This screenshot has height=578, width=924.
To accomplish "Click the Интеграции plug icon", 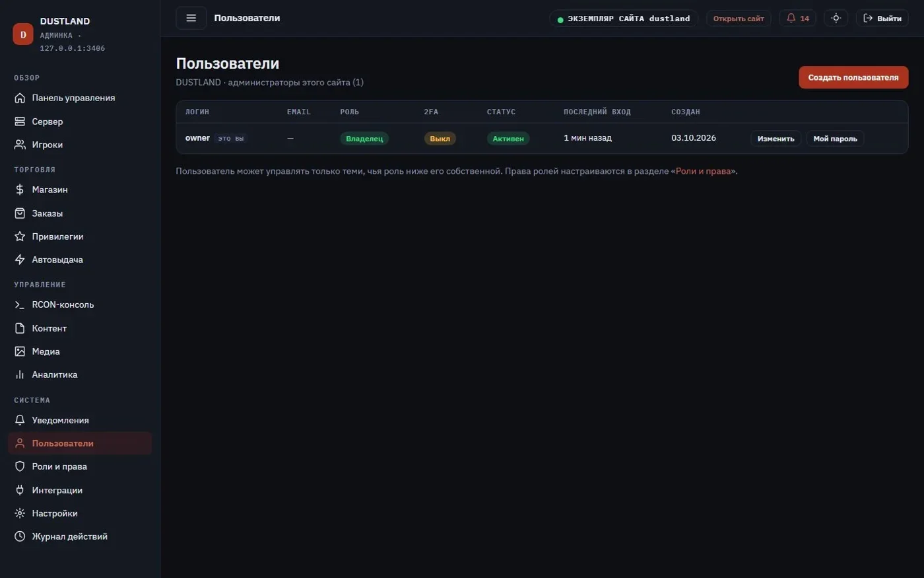I will click(x=20, y=490).
